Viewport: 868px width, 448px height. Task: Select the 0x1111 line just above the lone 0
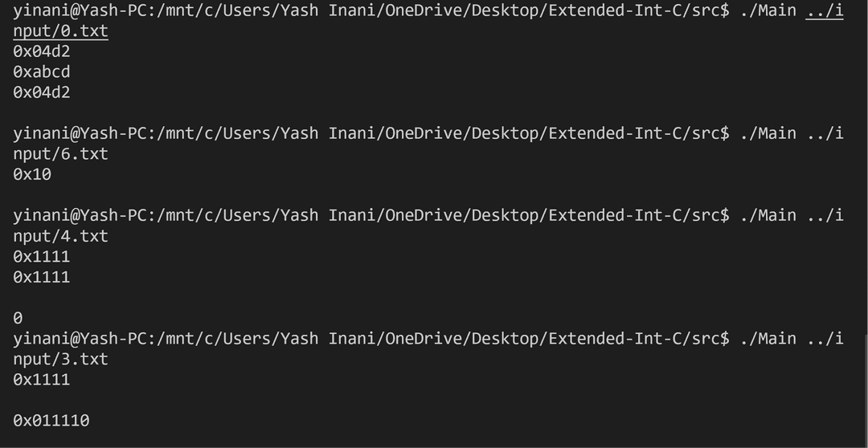coord(42,277)
